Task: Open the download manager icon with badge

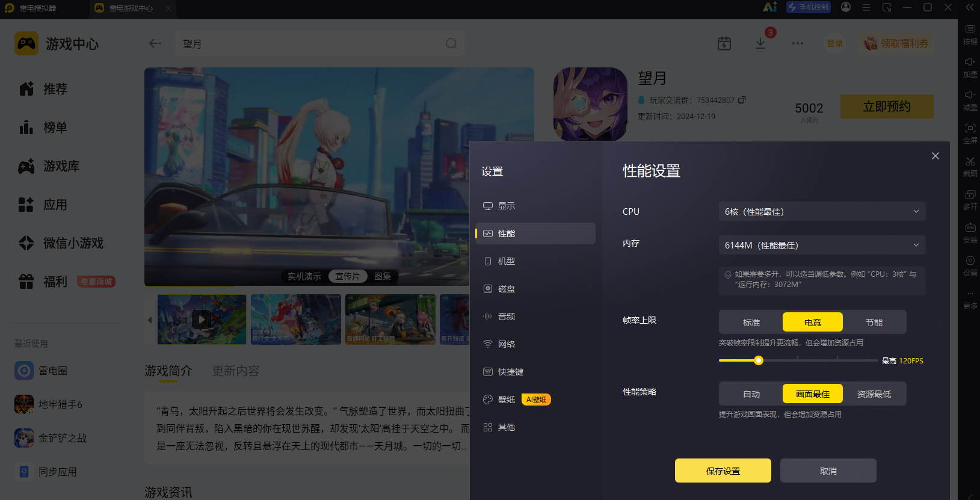Action: tap(760, 43)
